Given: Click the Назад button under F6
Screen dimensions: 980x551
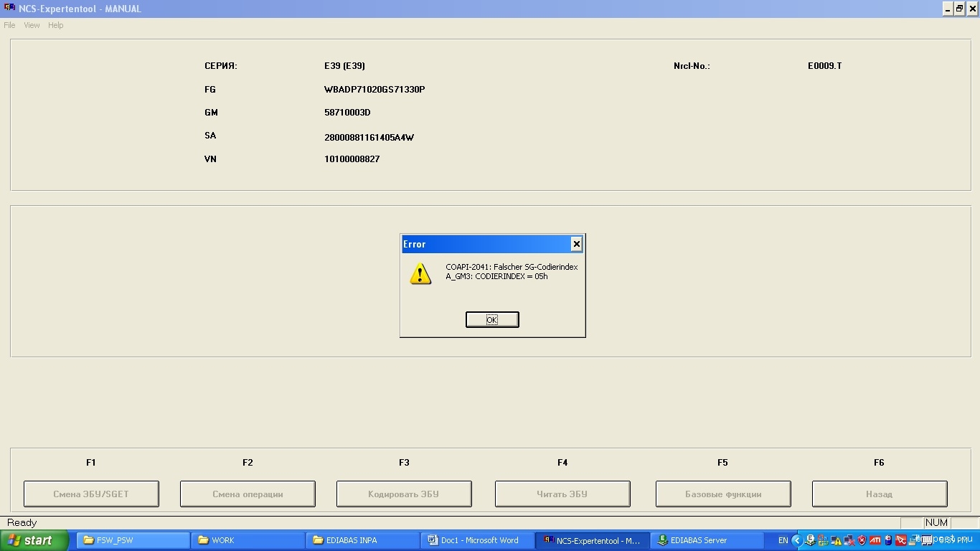Looking at the screenshot, I should [x=879, y=494].
